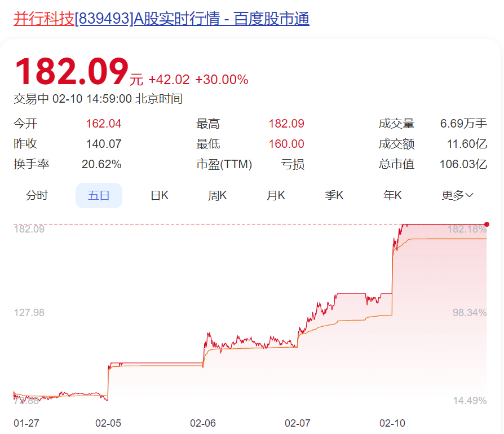Image resolution: width=504 pixels, height=434 pixels.
Task: Expand the 更多 dropdown
Action: pyautogui.click(x=457, y=195)
